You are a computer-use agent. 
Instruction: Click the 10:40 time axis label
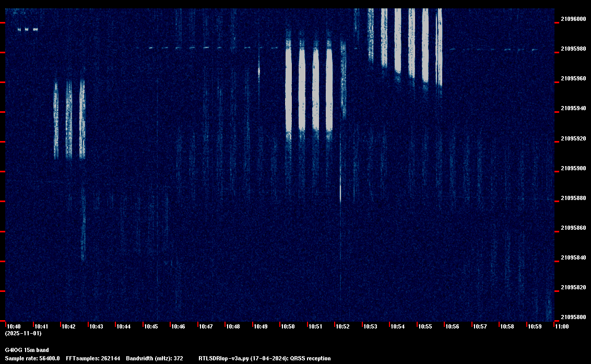pyautogui.click(x=14, y=326)
